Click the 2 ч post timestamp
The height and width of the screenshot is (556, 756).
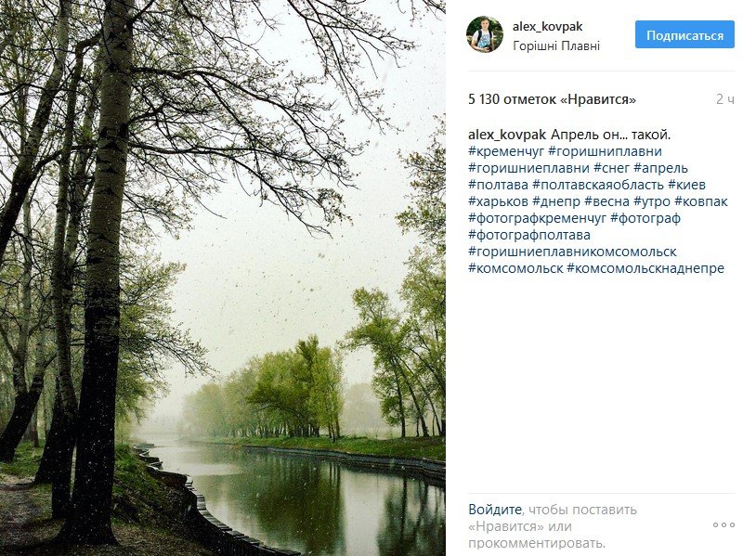[x=725, y=99]
